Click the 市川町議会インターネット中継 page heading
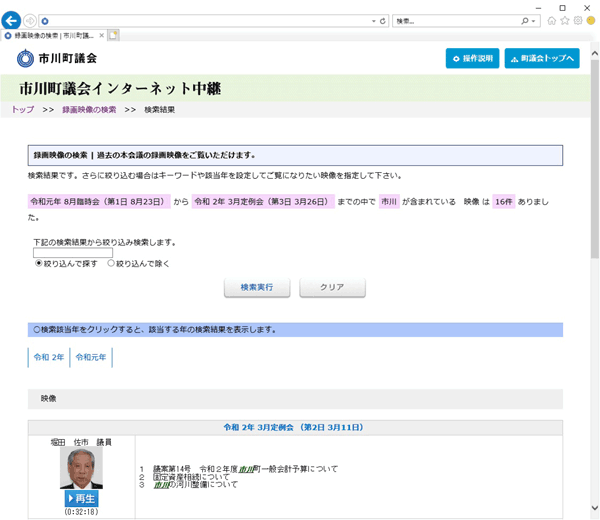The image size is (600, 520). point(120,88)
